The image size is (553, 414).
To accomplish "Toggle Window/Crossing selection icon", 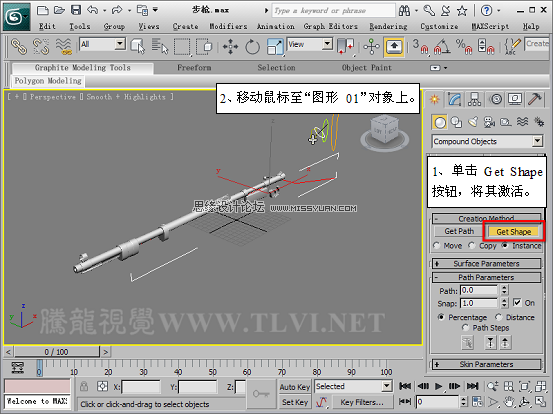I will click(x=204, y=47).
